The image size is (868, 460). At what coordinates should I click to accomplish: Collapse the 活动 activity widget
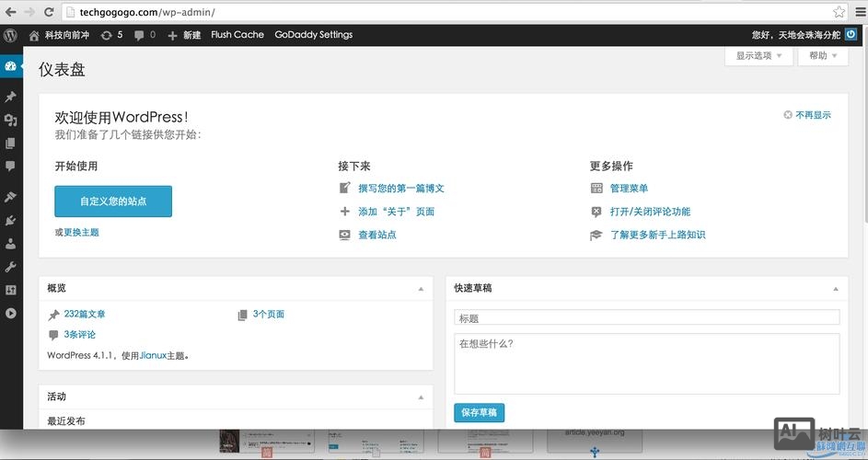pyautogui.click(x=421, y=397)
